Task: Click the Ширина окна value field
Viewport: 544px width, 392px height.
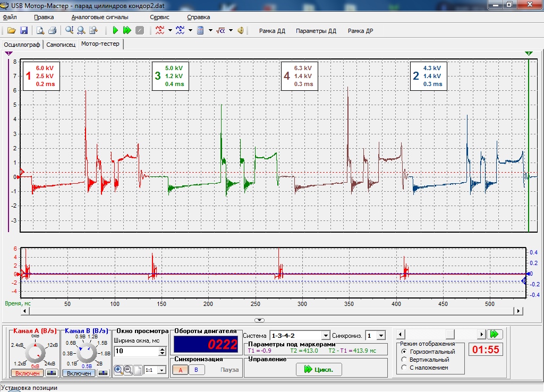Action: (136, 352)
